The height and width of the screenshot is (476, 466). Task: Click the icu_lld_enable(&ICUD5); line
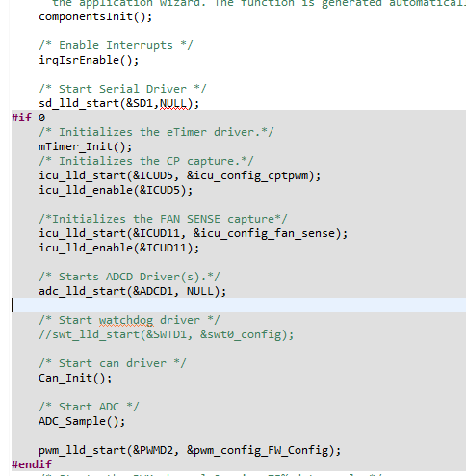pos(116,190)
